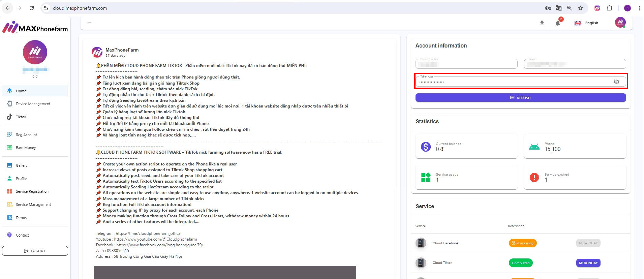The height and width of the screenshot is (279, 644).
Task: Click the sidebar profile picture
Action: [35, 52]
